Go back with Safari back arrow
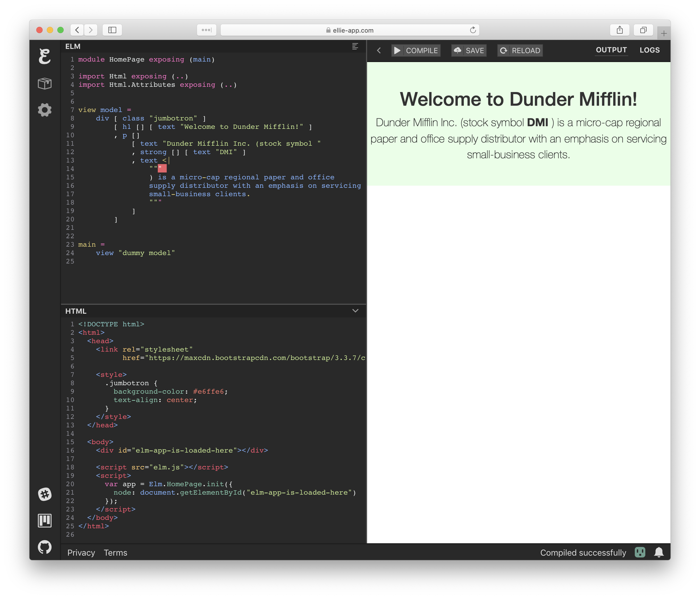Image resolution: width=700 pixels, height=599 pixels. (77, 30)
